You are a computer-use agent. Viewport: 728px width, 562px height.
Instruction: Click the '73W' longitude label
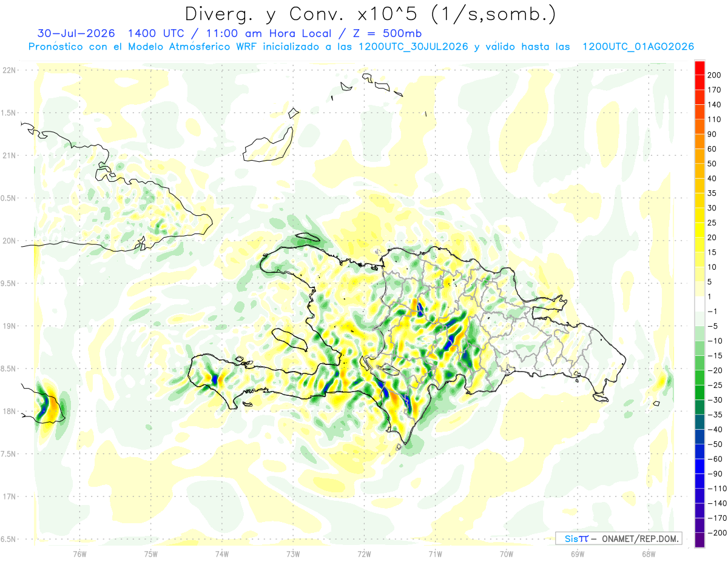coord(293,554)
